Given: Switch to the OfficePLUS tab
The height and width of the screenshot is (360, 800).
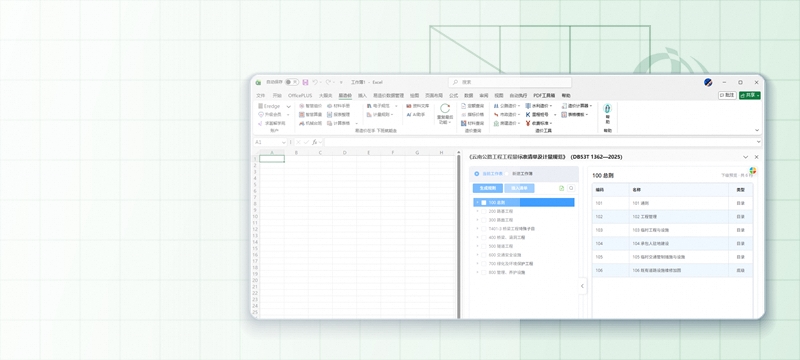Looking at the screenshot, I should [299, 95].
